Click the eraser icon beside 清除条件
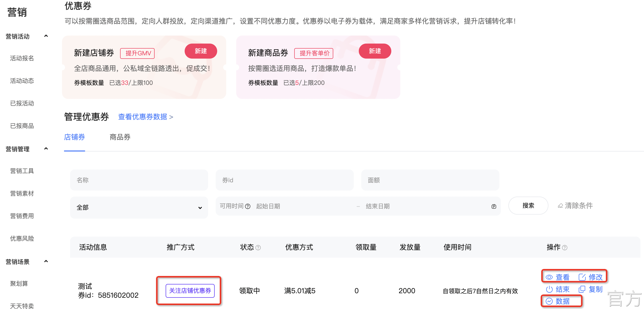The width and height of the screenshot is (644, 309). point(560,206)
